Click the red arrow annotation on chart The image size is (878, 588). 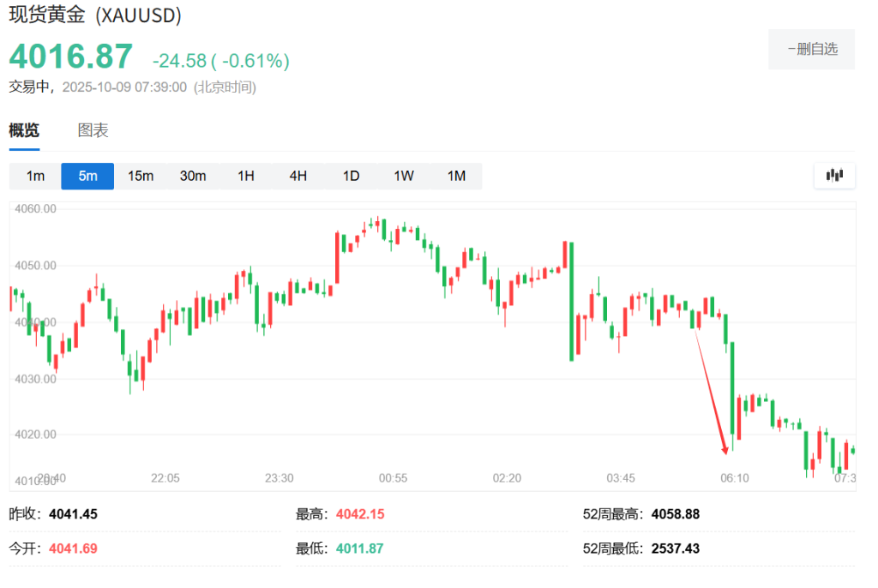711,391
